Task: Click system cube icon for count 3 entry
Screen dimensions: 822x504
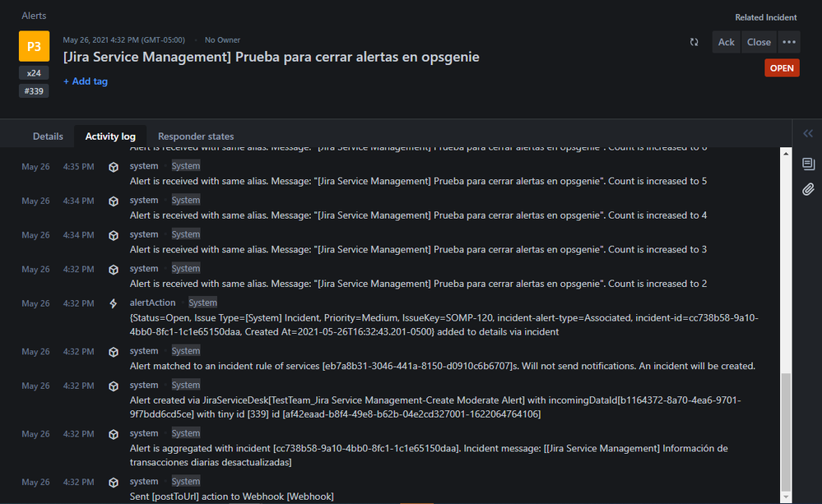Action: point(114,235)
